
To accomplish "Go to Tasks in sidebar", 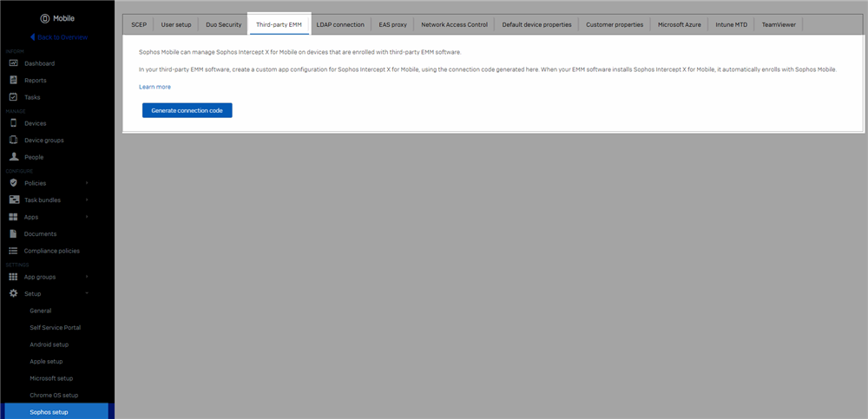I will (32, 97).
